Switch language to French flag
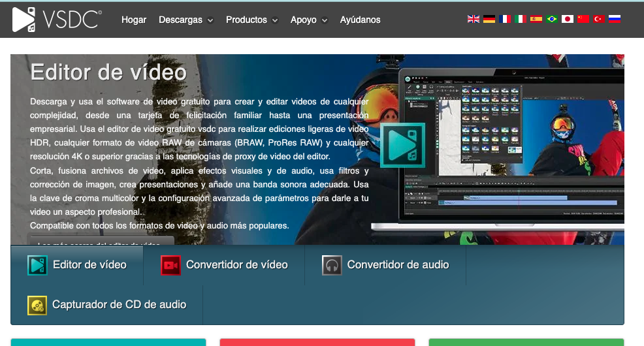644x346 pixels. (505, 19)
